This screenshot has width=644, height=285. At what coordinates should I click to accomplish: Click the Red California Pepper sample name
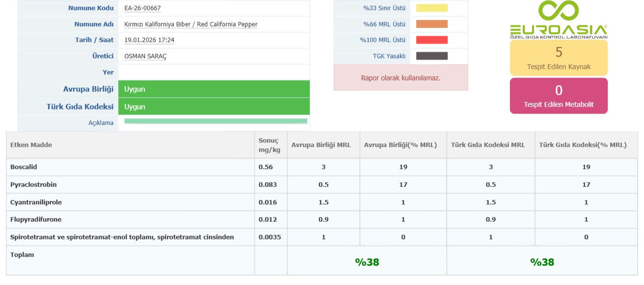click(x=190, y=24)
